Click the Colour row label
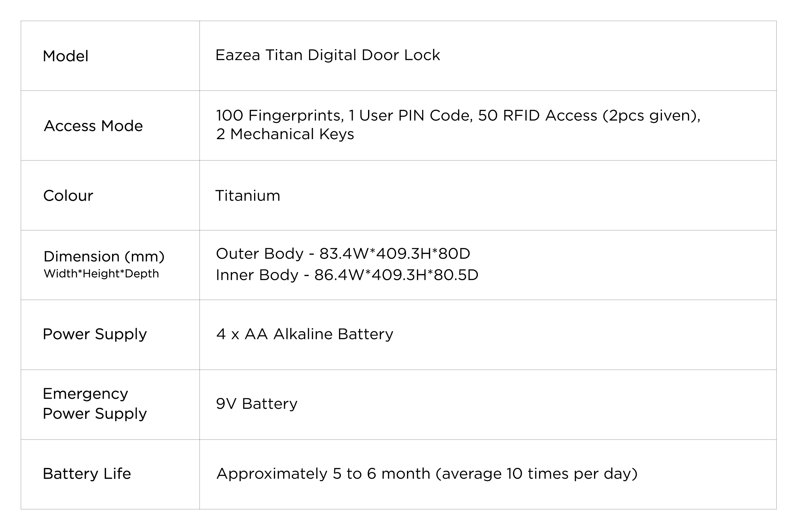This screenshot has height=532, width=798. click(x=68, y=196)
